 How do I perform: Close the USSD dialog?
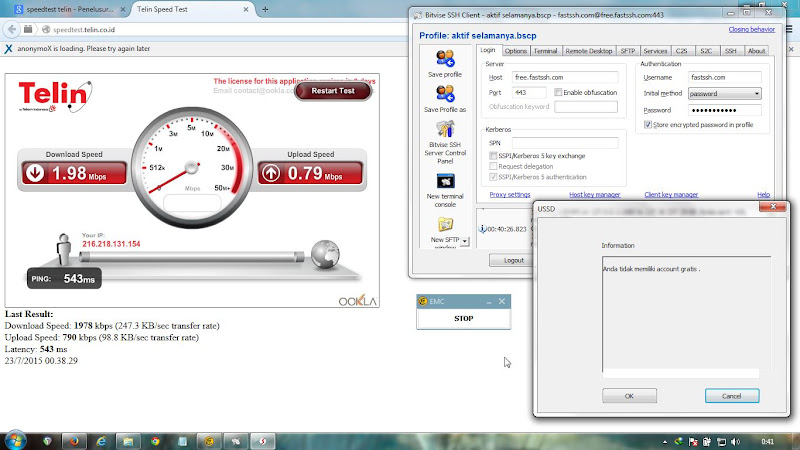click(x=773, y=207)
